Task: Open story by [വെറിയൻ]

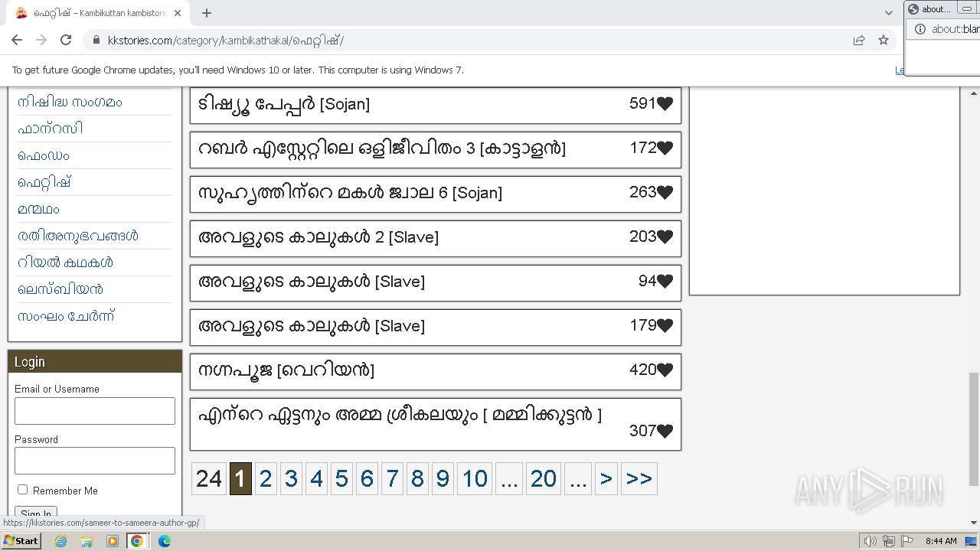Action: coord(286,370)
